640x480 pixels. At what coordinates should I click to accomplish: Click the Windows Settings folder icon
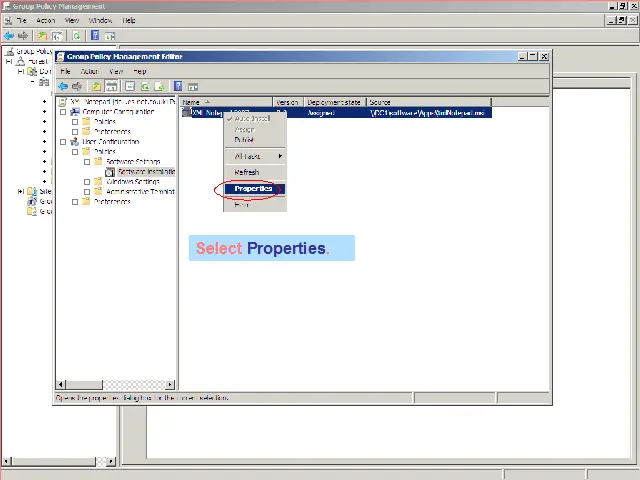pos(99,182)
